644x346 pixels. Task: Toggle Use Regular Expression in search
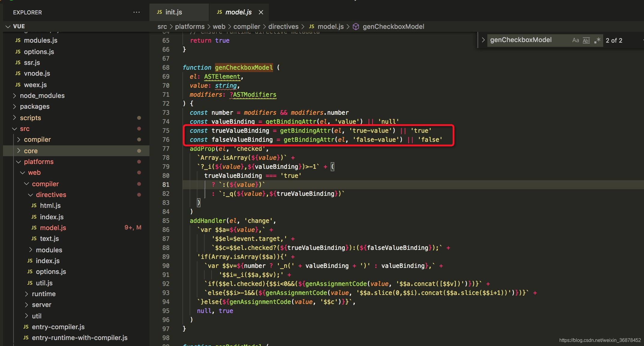click(x=597, y=40)
